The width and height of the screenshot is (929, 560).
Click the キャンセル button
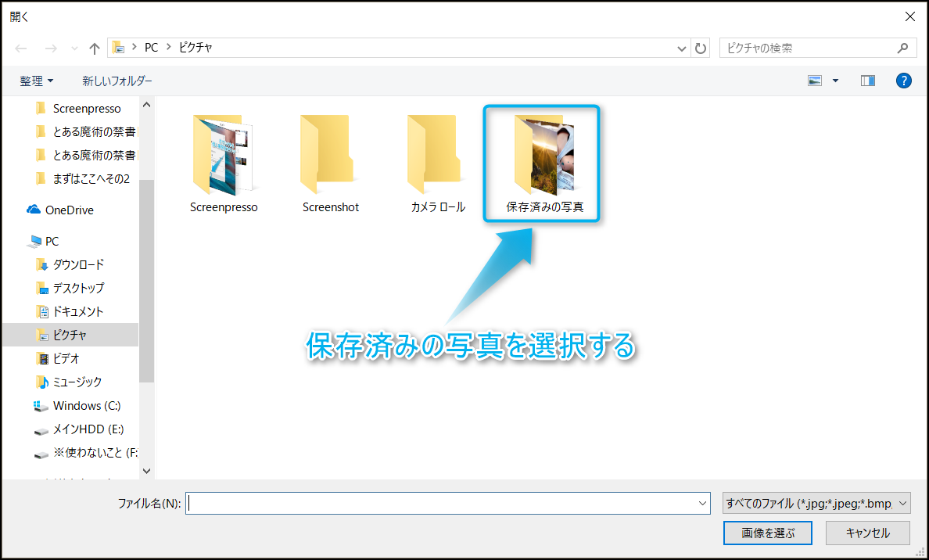pyautogui.click(x=868, y=533)
